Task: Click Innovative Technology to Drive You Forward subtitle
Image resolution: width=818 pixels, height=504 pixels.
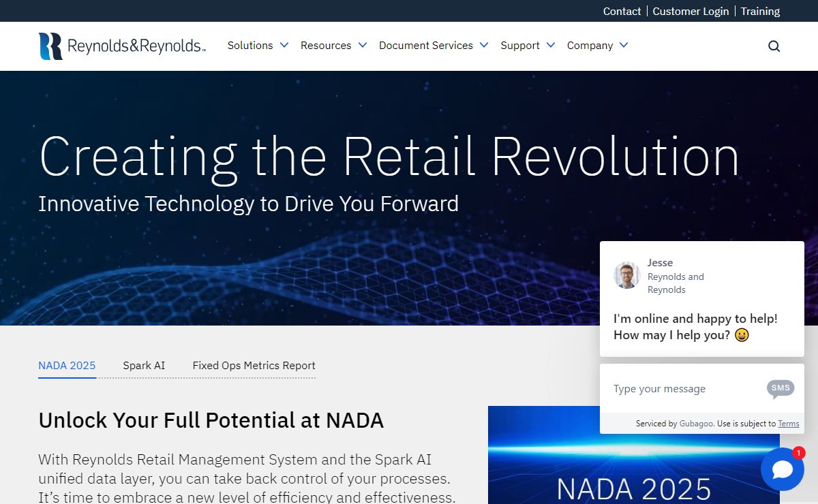Action: point(248,204)
